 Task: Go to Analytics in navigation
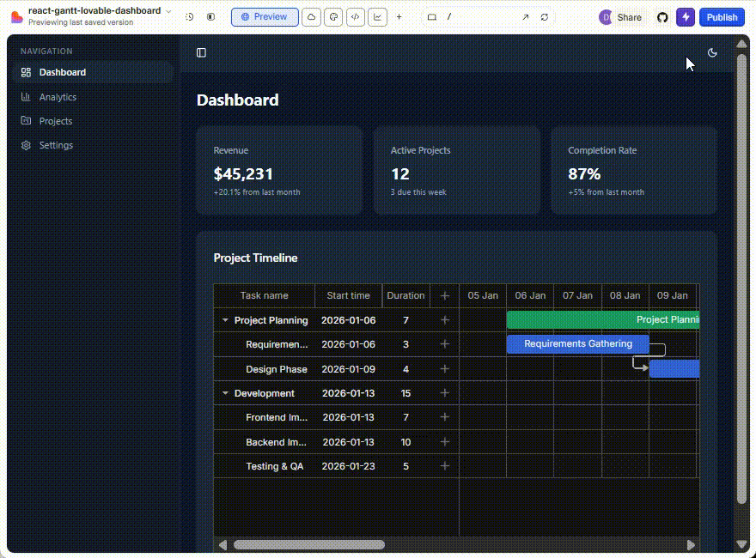(x=58, y=97)
